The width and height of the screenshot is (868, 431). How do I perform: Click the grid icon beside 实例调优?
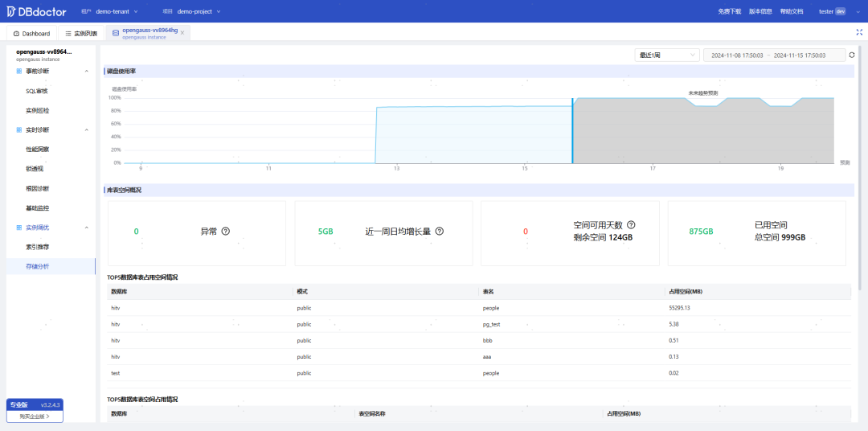(x=19, y=228)
